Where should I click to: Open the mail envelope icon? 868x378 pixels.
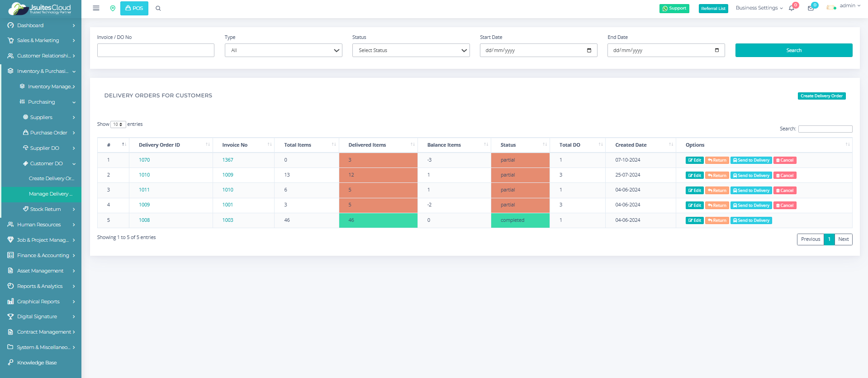811,8
